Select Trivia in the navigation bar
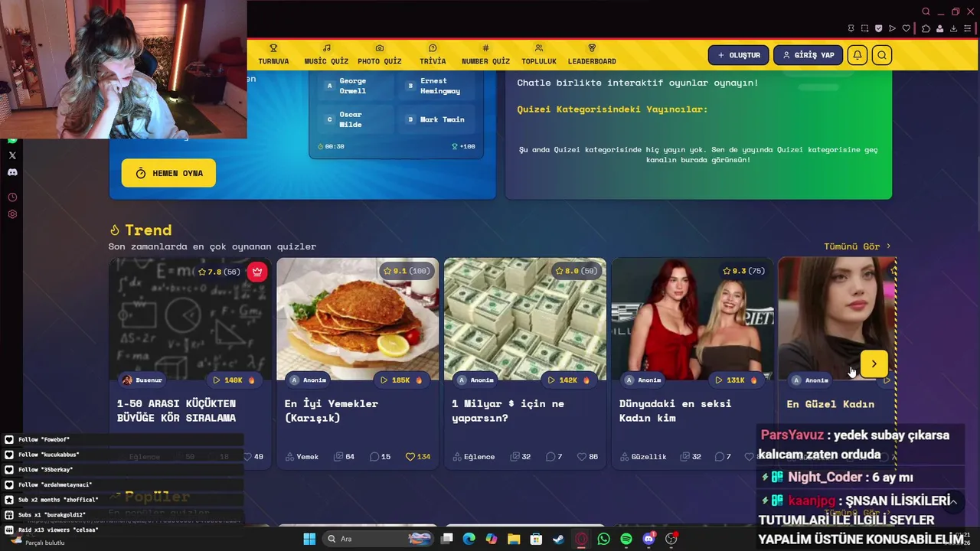 click(x=433, y=54)
